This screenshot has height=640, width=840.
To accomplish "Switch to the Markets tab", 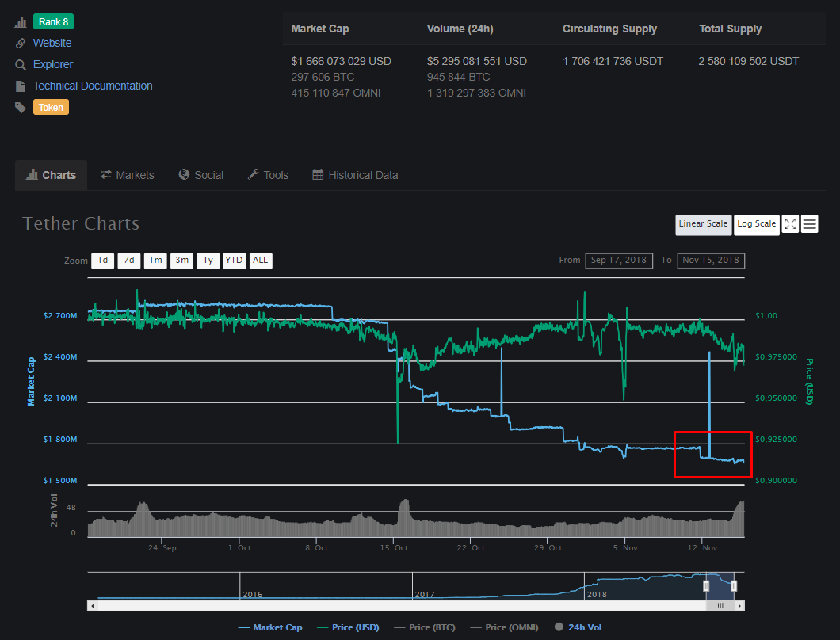I will coord(127,175).
